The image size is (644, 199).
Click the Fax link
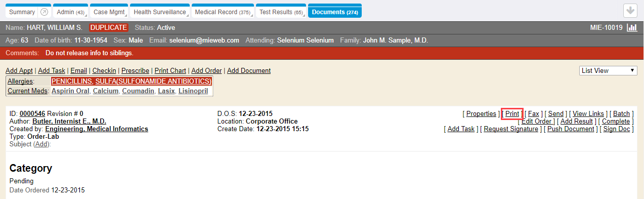pyautogui.click(x=533, y=114)
